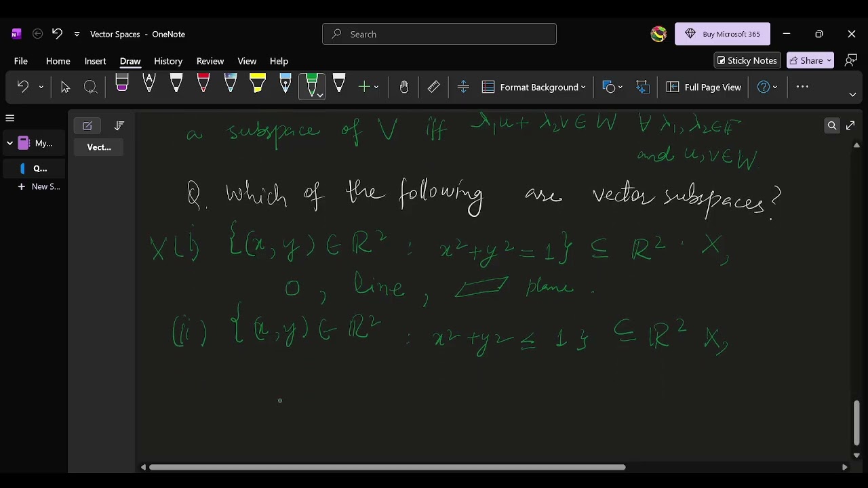The width and height of the screenshot is (868, 488).
Task: Click the horizontal scrollbar thumb
Action: coord(387,467)
